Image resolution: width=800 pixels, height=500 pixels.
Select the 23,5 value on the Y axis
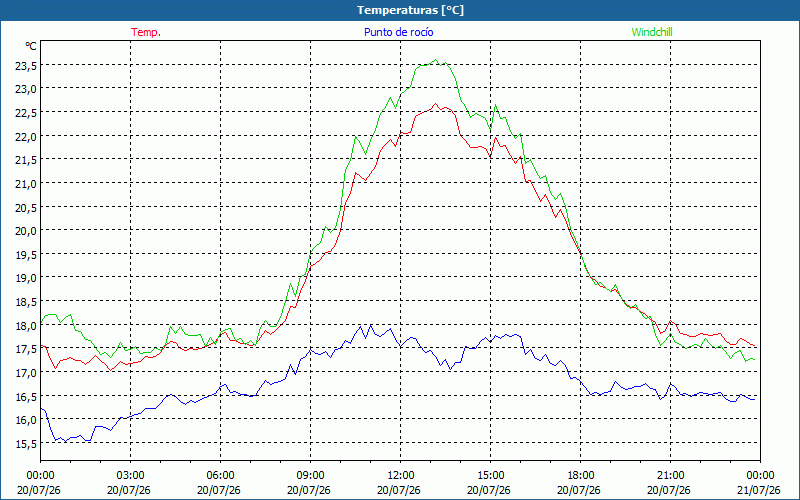26,65
